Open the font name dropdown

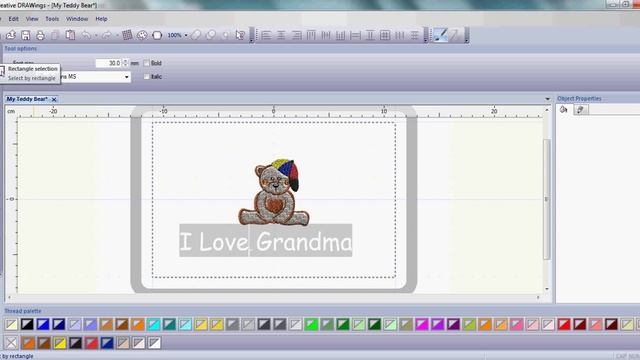click(127, 77)
